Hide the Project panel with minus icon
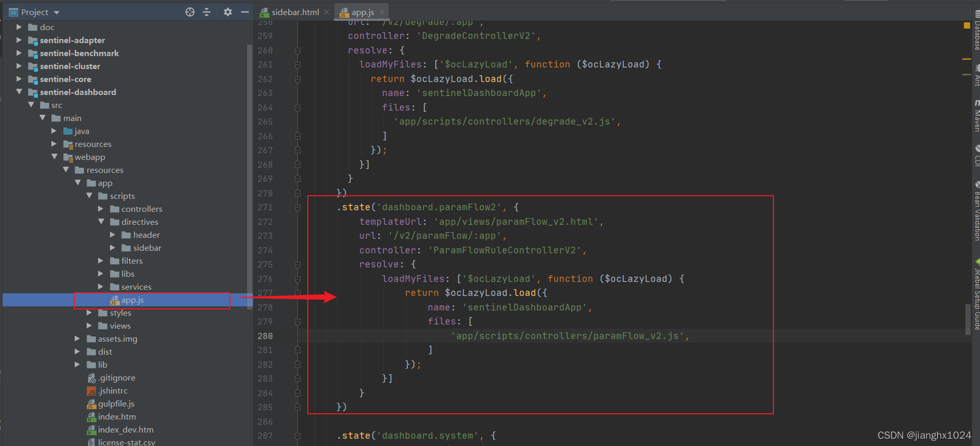This screenshot has height=446, width=980. click(x=245, y=12)
